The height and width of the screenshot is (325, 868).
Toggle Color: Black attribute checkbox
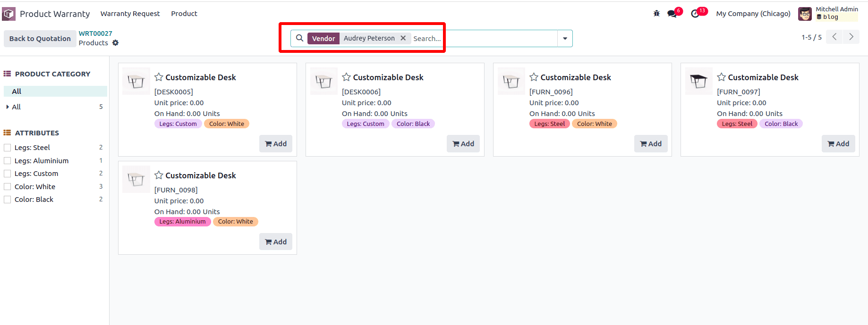click(x=7, y=200)
